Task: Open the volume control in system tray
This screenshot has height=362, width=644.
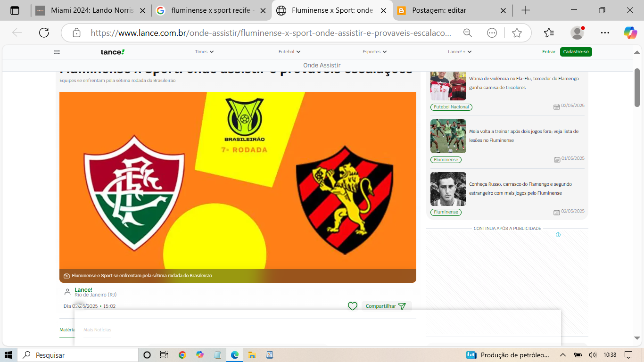Action: point(593,355)
